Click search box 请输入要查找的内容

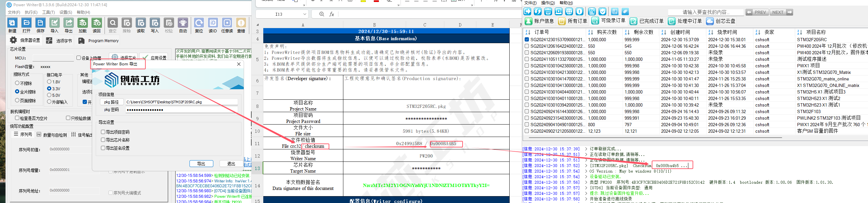pyautogui.click(x=706, y=12)
